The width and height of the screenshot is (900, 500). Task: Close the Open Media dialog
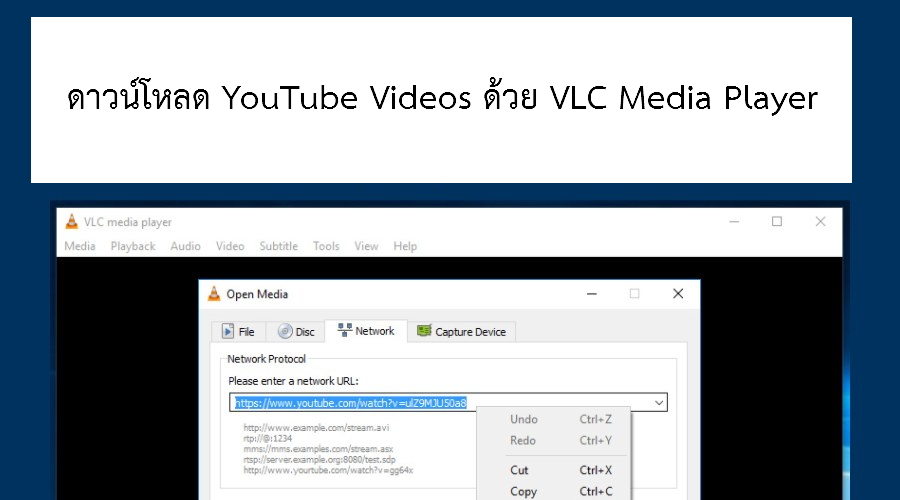678,294
